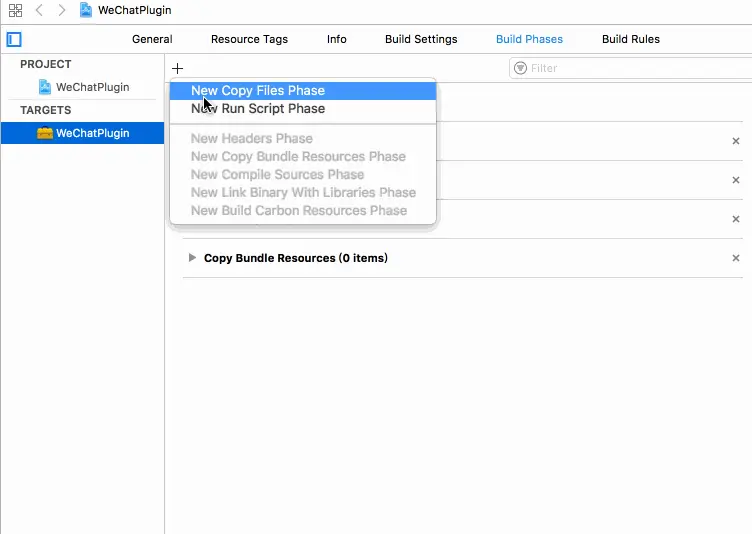
Task: Select the WeChatPlugin project in the PROJECT section
Action: pos(82,87)
